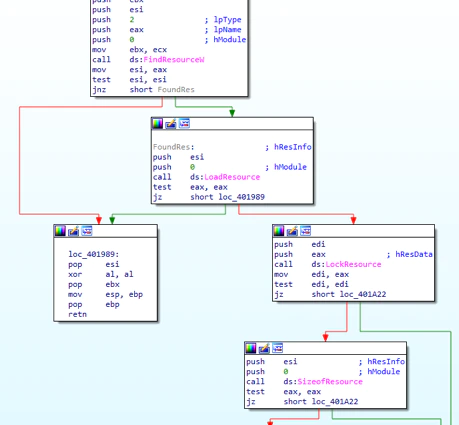Select the ds:LockResource call operand

click(x=346, y=264)
